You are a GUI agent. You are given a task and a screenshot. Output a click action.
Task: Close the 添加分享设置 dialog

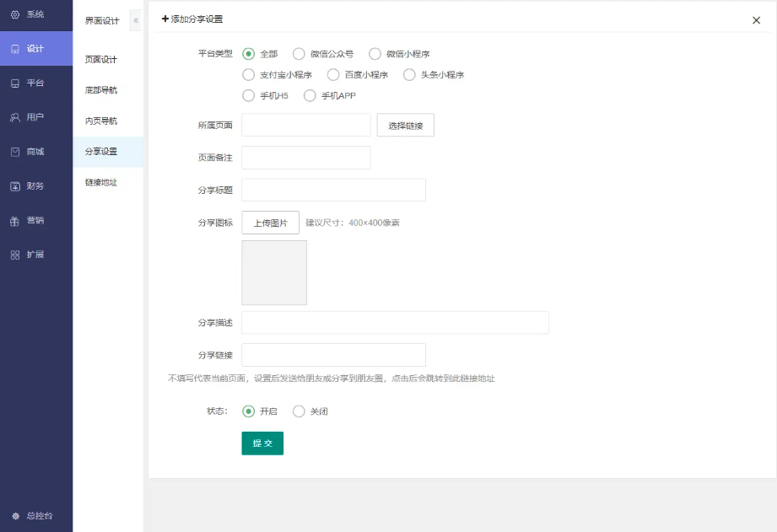pyautogui.click(x=756, y=20)
